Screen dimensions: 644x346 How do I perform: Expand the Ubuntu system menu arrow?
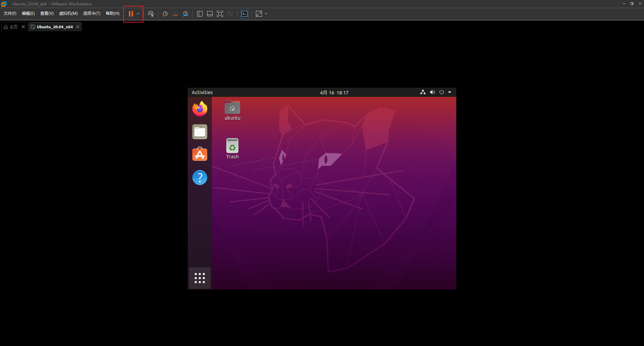tap(450, 92)
